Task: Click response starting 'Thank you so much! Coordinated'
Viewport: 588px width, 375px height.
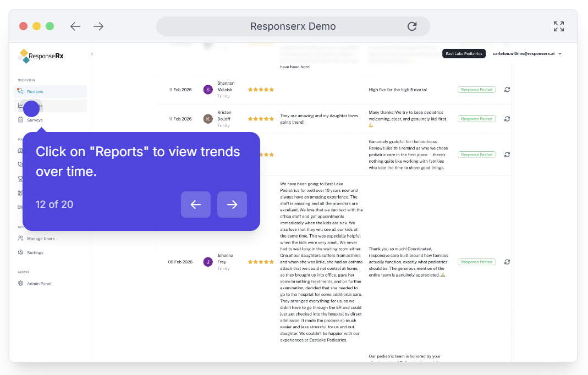Action: pos(408,262)
